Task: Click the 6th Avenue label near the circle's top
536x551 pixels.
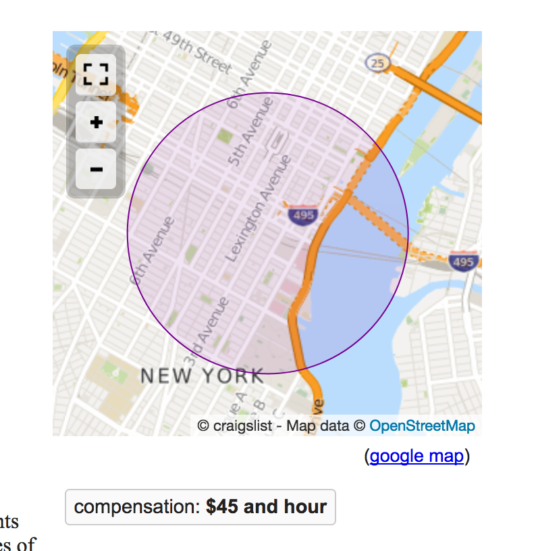Action: click(249, 74)
